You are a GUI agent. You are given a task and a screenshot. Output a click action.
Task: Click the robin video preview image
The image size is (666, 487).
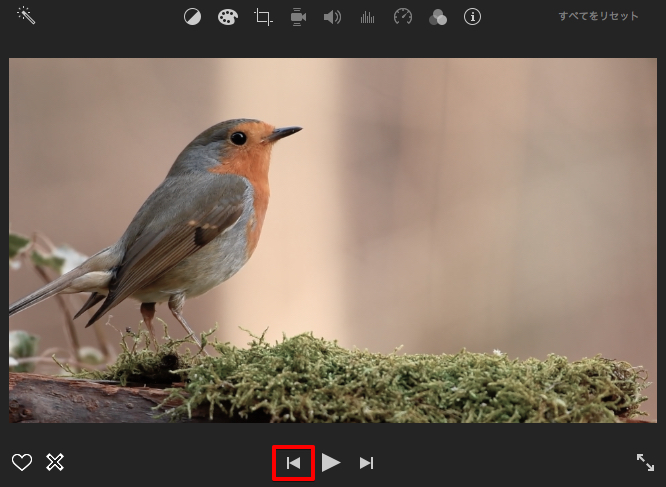(333, 240)
